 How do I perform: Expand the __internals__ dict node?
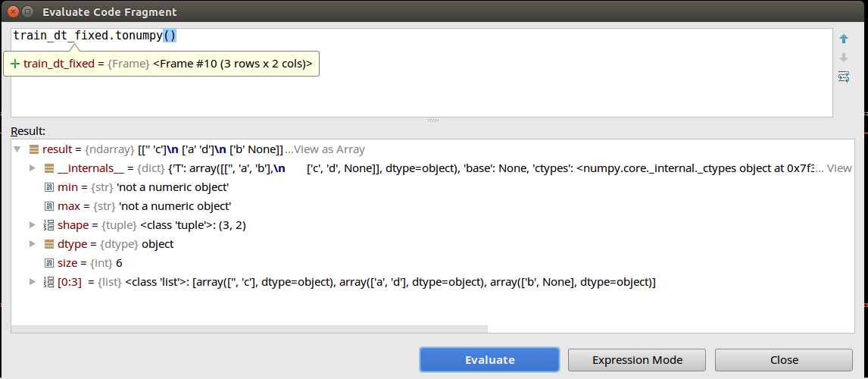(x=33, y=168)
